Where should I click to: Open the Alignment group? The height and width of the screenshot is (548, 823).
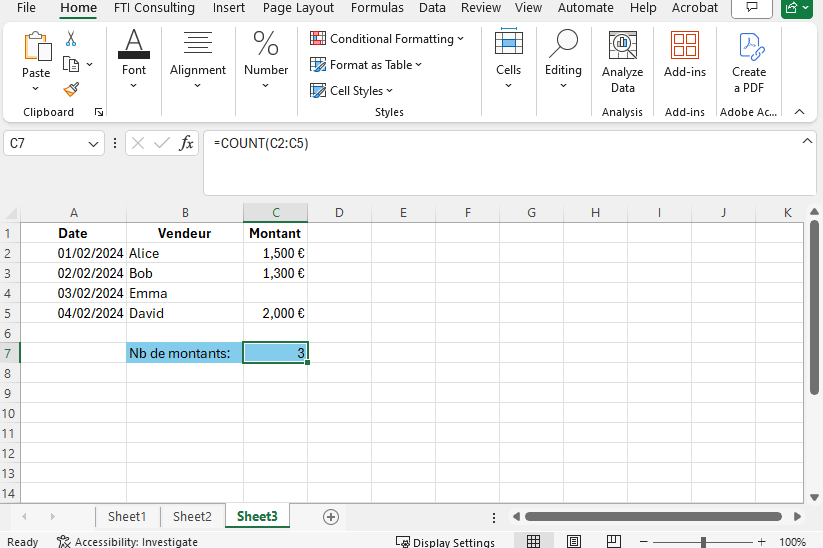coord(198,59)
